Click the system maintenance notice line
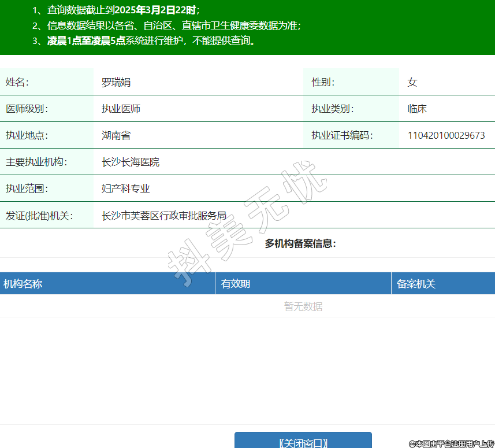 point(151,40)
